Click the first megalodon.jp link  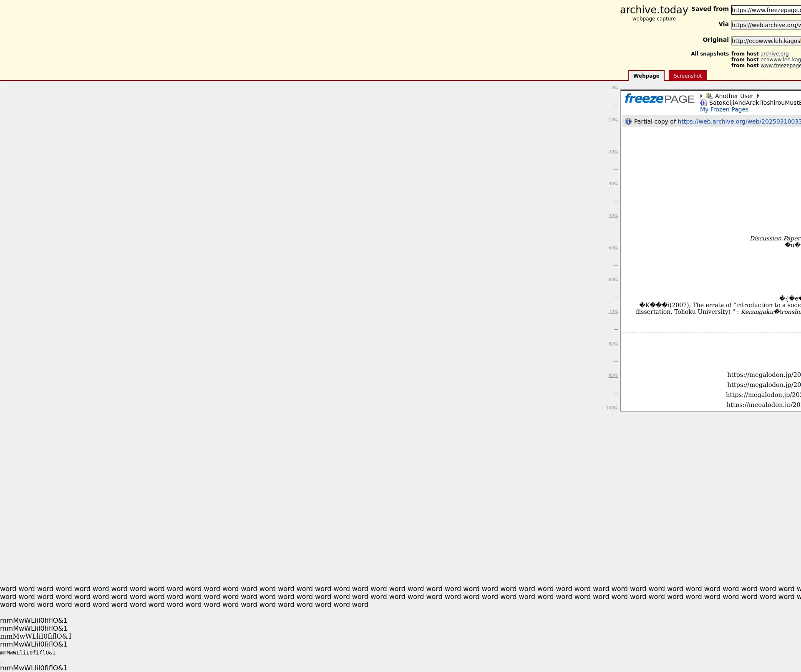click(763, 375)
